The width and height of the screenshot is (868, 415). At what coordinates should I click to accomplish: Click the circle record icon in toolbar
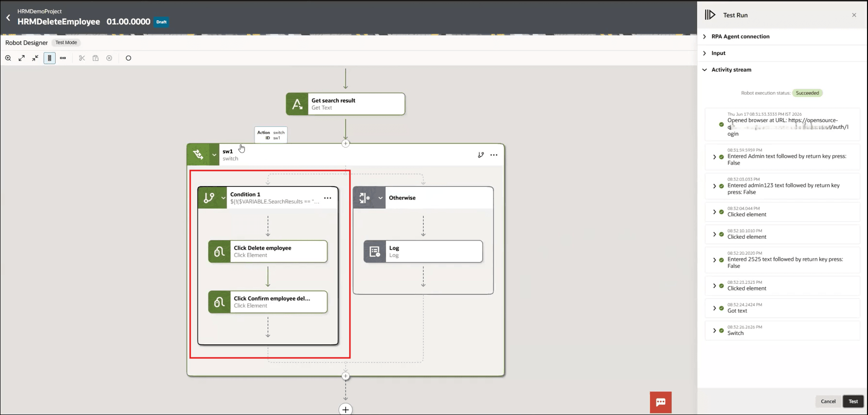[128, 58]
